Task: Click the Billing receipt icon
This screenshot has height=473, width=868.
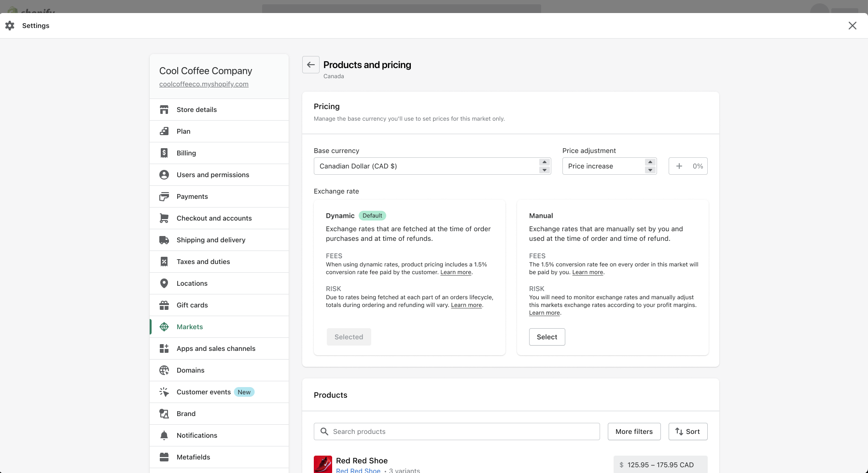Action: click(164, 153)
